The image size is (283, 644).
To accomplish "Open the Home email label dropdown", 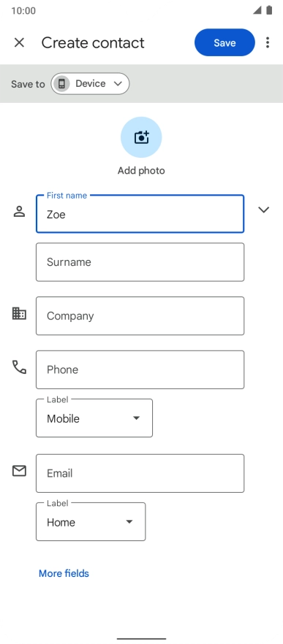I will point(91,522).
